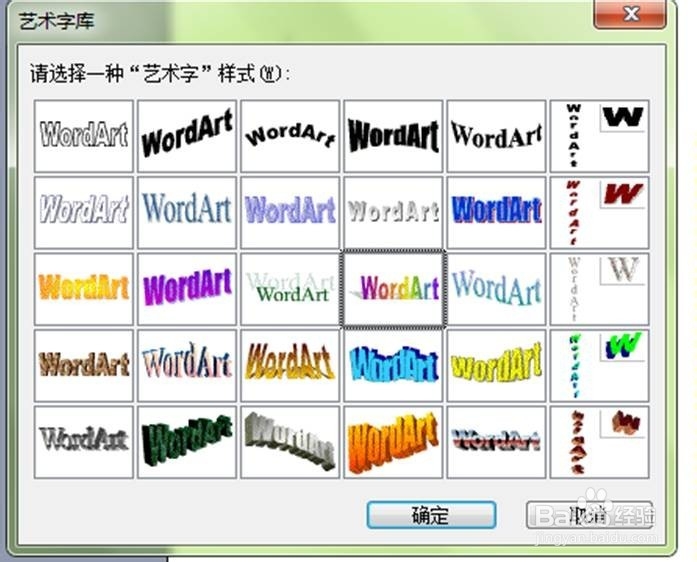Select the bold black condensed WordArt style
697x562 pixels.
[393, 136]
